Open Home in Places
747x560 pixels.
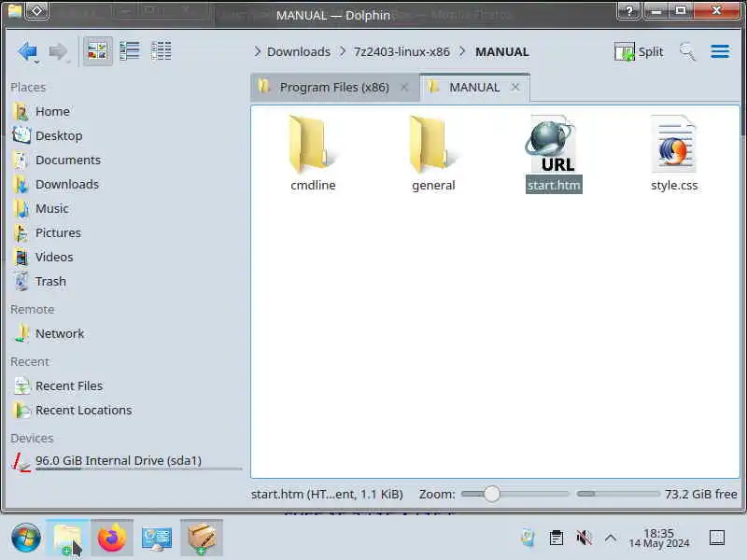pyautogui.click(x=52, y=111)
